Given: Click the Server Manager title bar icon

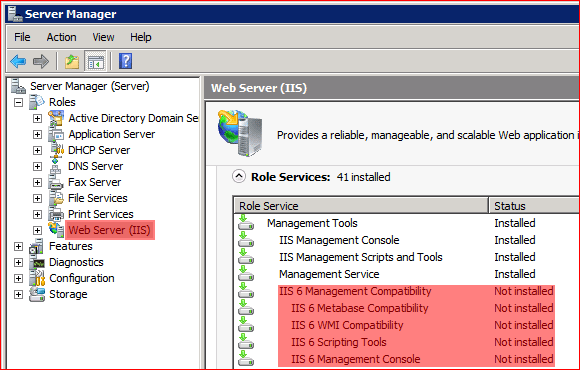Looking at the screenshot, I should click(x=15, y=14).
